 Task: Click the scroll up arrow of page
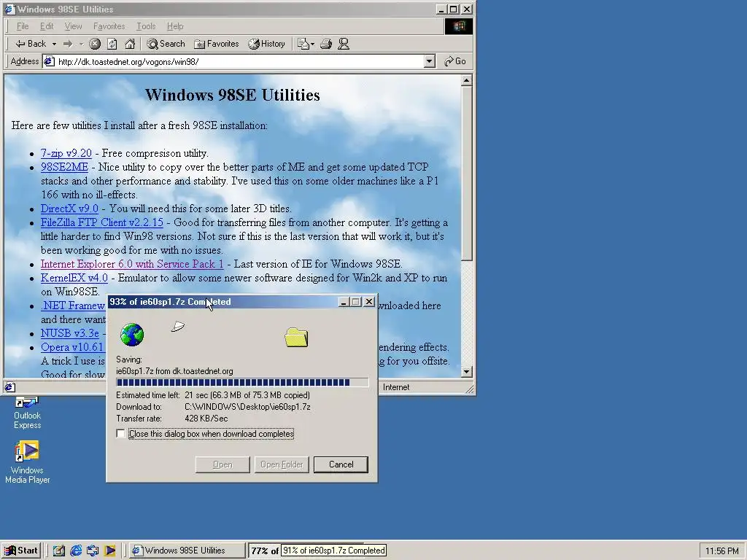pyautogui.click(x=466, y=80)
